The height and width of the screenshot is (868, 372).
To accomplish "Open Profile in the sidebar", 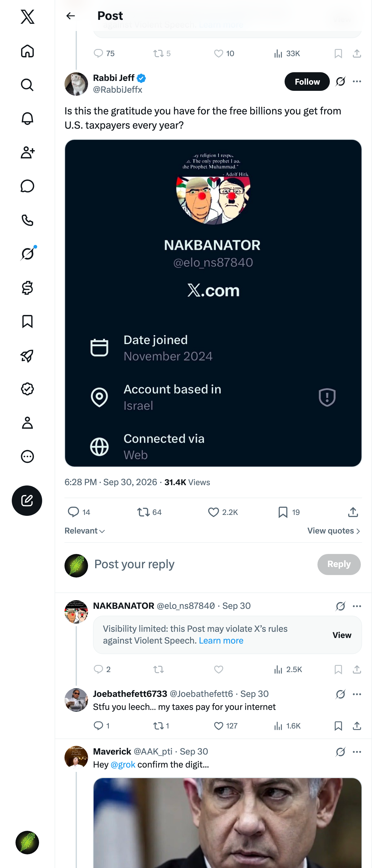I will pos(27,423).
